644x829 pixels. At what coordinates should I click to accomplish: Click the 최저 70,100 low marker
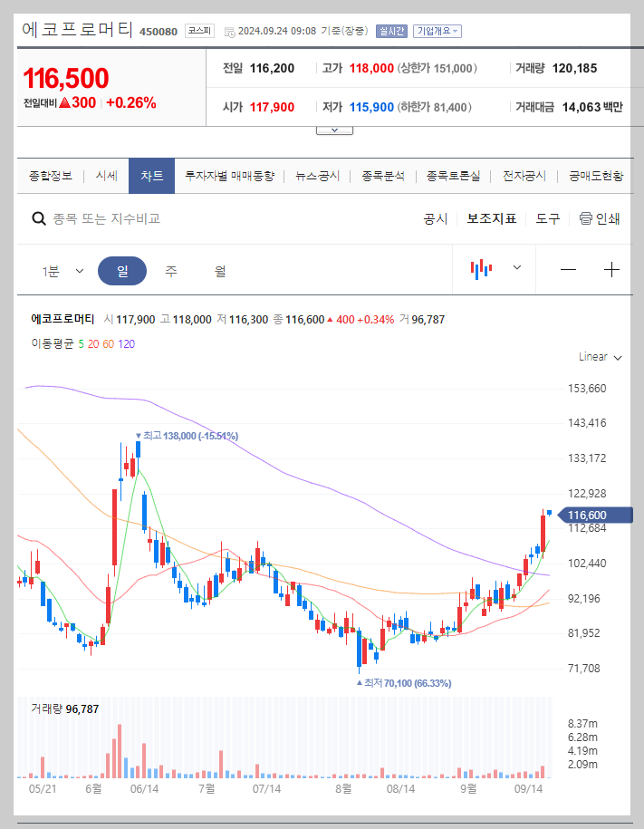[x=404, y=683]
